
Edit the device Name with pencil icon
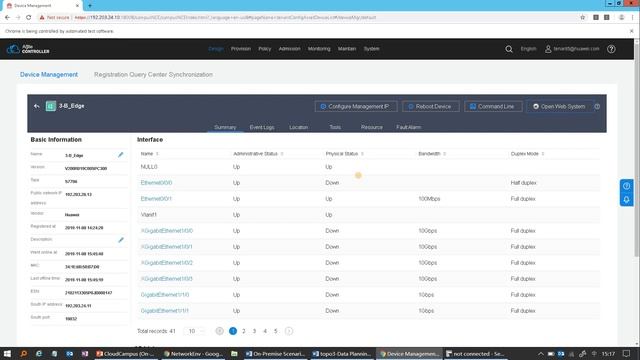pyautogui.click(x=120, y=155)
